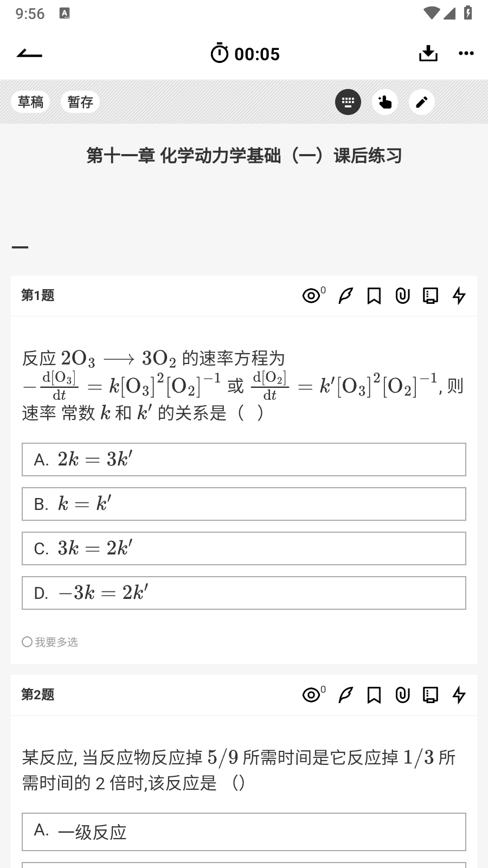Click the quill annotation icon on question 2

click(345, 695)
